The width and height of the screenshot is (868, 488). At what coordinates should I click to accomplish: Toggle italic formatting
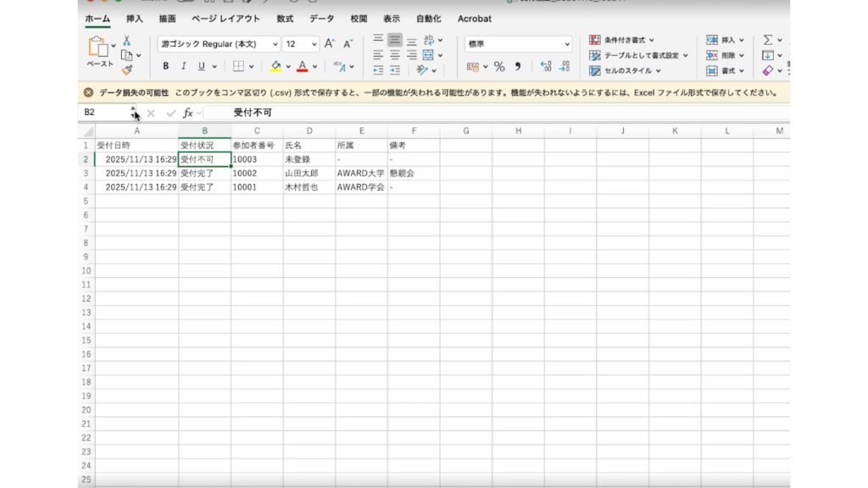(183, 67)
